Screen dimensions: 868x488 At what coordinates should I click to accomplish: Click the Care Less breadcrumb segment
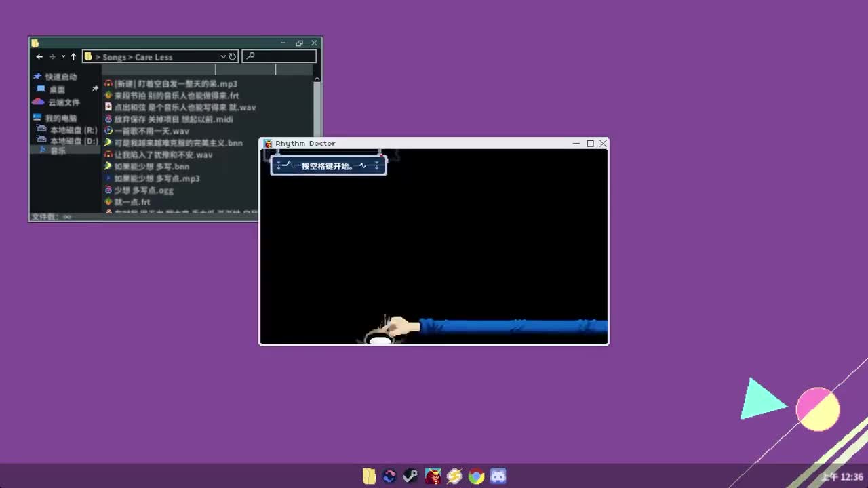click(x=154, y=57)
